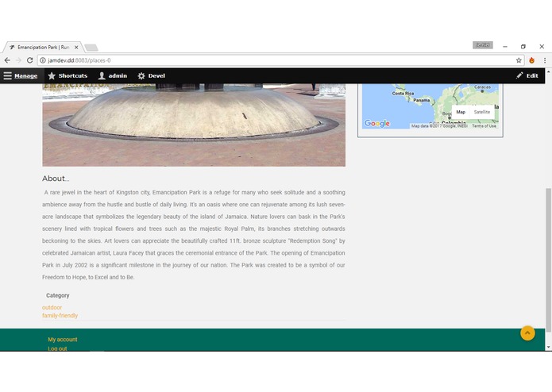
Task: Click the Caracas label on the map
Action: point(482,86)
